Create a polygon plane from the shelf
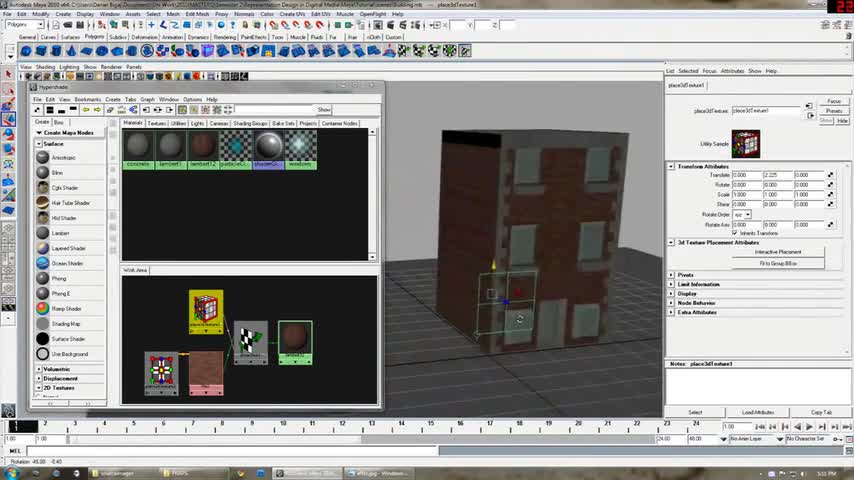The image size is (854, 480). click(87, 51)
